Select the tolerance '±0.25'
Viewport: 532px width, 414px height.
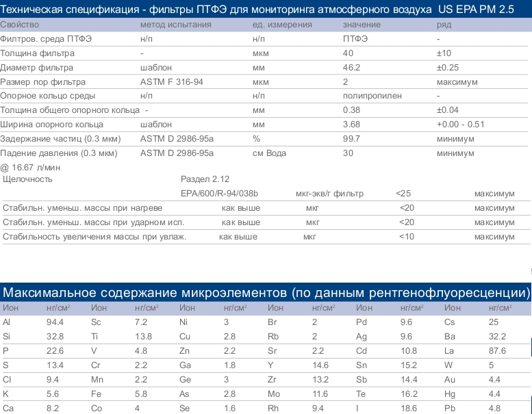pyautogui.click(x=448, y=68)
